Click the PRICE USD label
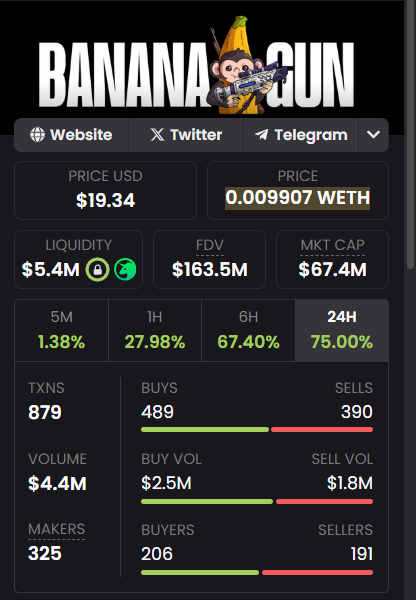416x600 pixels. [x=106, y=176]
